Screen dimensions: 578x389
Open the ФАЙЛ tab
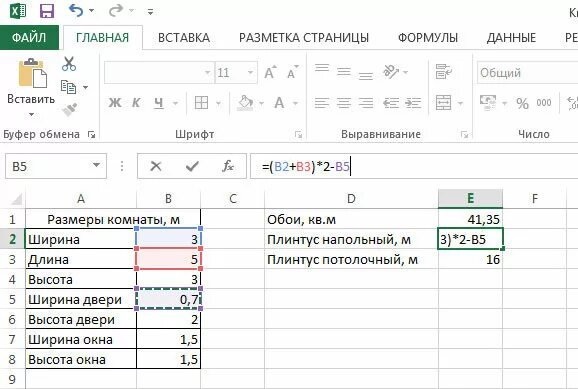pyautogui.click(x=29, y=37)
